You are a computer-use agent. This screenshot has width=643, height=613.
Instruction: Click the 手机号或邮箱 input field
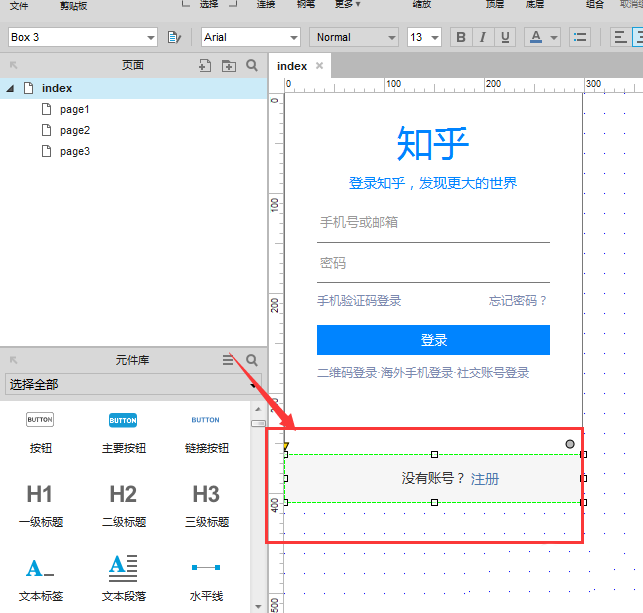433,223
